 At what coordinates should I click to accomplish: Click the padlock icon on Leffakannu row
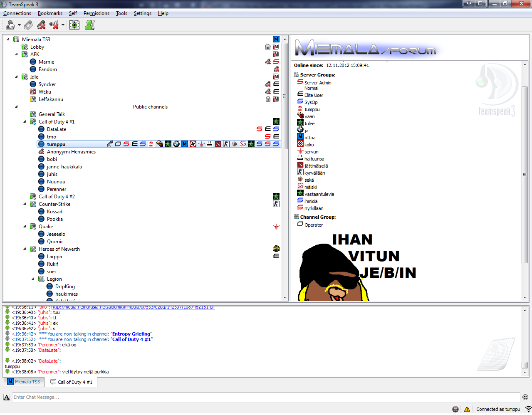click(268, 99)
